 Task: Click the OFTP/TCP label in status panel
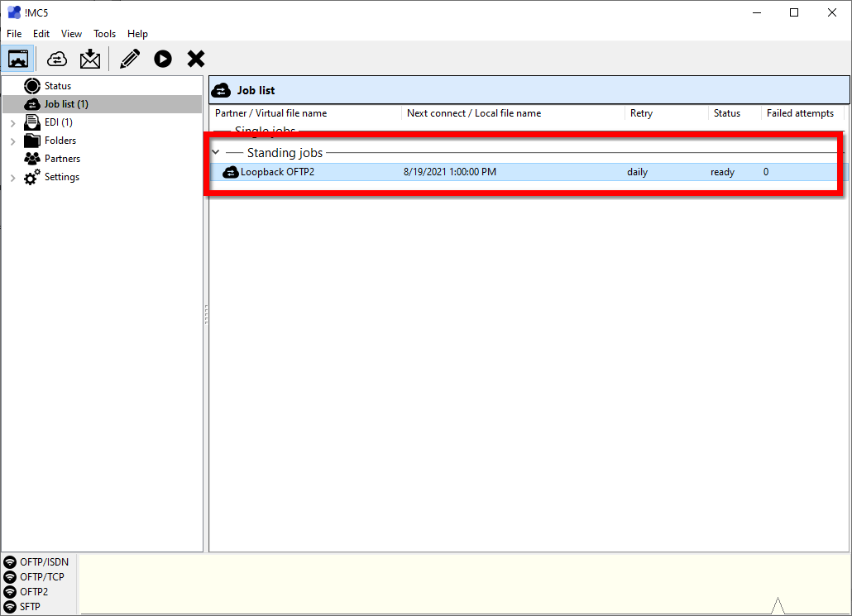[x=42, y=577]
